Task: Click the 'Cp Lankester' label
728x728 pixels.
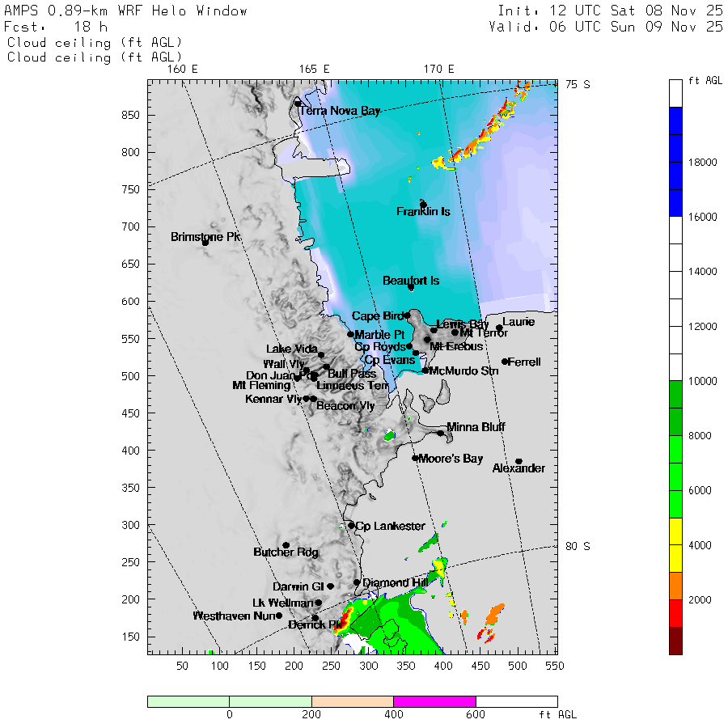Action: (390, 526)
